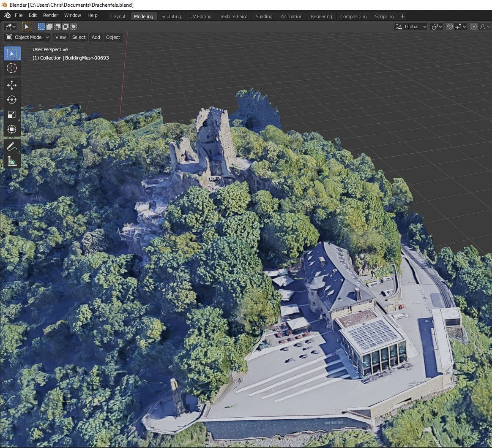The image size is (492, 448).
Task: Toggle snapping magnet on or off
Action: click(450, 27)
